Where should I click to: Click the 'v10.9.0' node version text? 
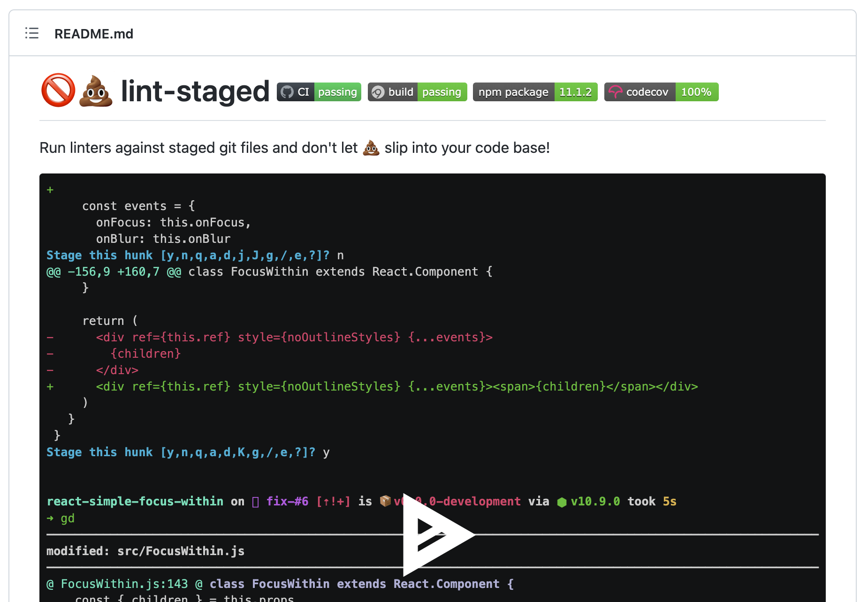click(595, 501)
